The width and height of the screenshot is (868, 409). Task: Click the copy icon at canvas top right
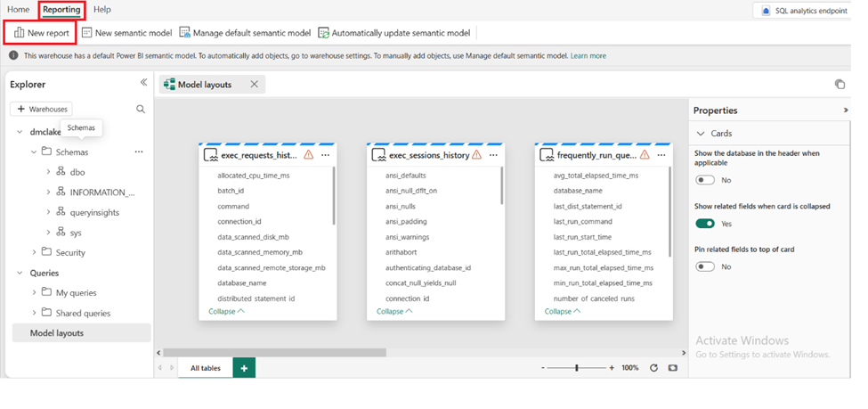(840, 85)
